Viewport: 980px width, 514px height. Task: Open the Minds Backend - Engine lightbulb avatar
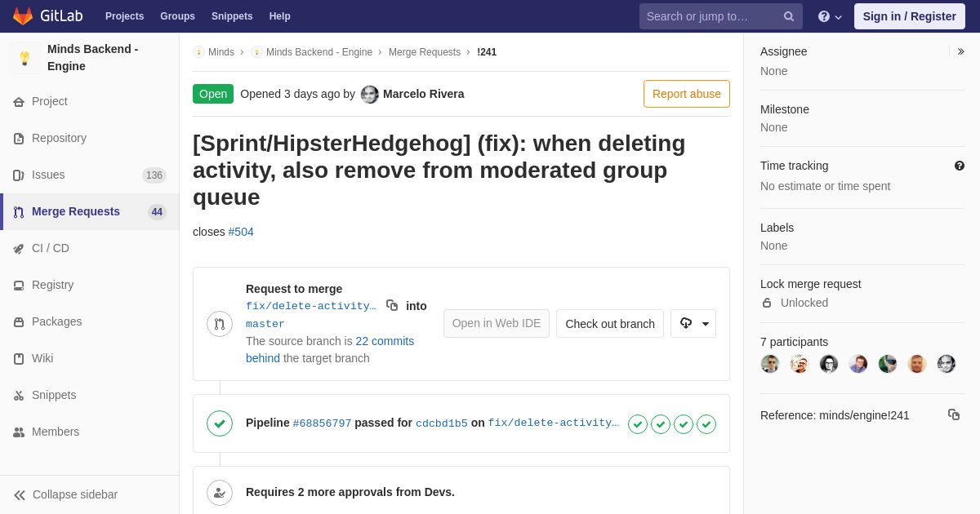[24, 58]
